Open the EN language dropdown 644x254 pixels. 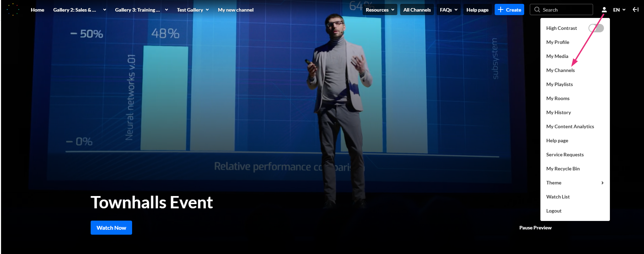619,10
